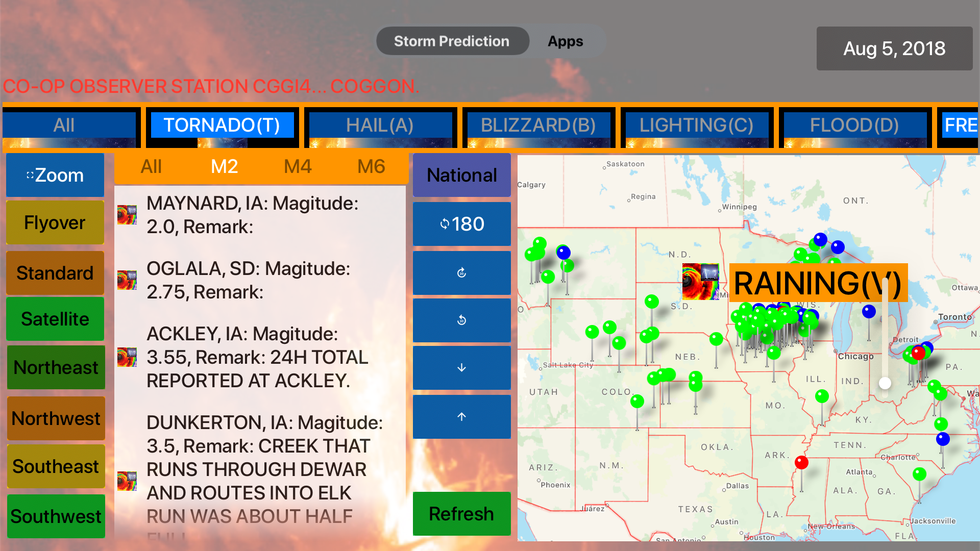Screen dimensions: 980x551
Task: Open the MAYNARD, IA report row
Action: 260,215
